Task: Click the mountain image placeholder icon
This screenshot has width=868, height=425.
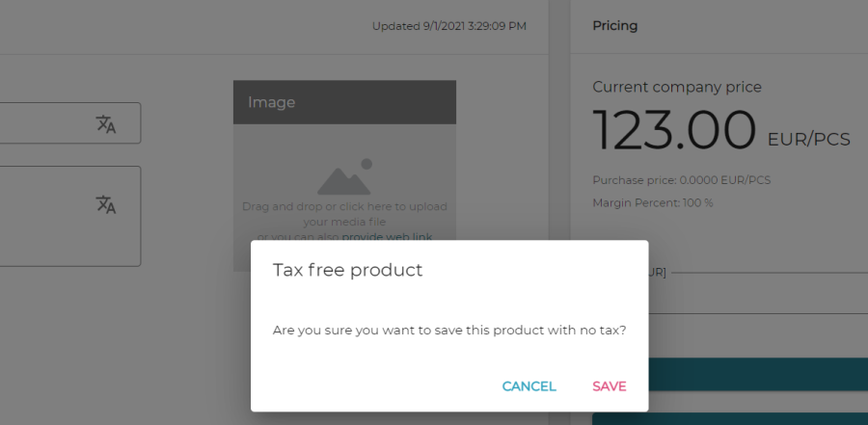Action: tap(344, 177)
